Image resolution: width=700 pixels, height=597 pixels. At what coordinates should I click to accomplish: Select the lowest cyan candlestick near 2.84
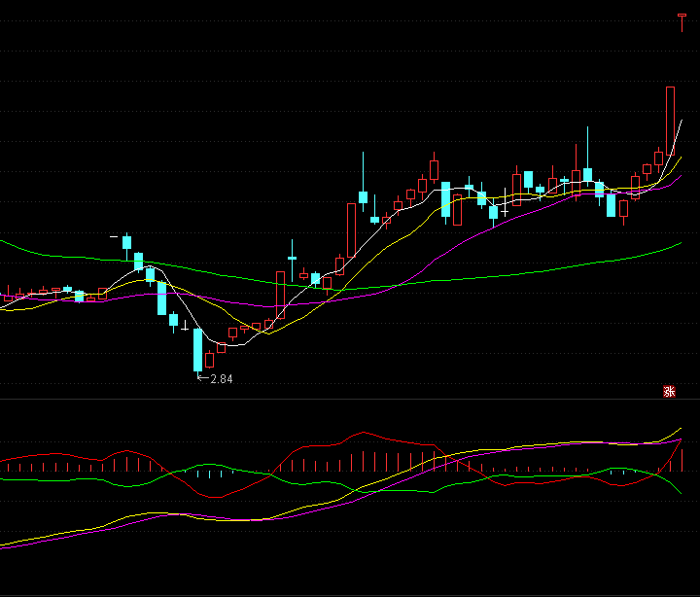[x=197, y=351]
